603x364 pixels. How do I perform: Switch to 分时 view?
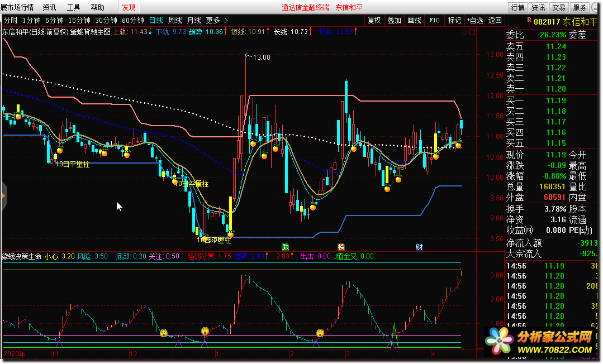pyautogui.click(x=11, y=20)
